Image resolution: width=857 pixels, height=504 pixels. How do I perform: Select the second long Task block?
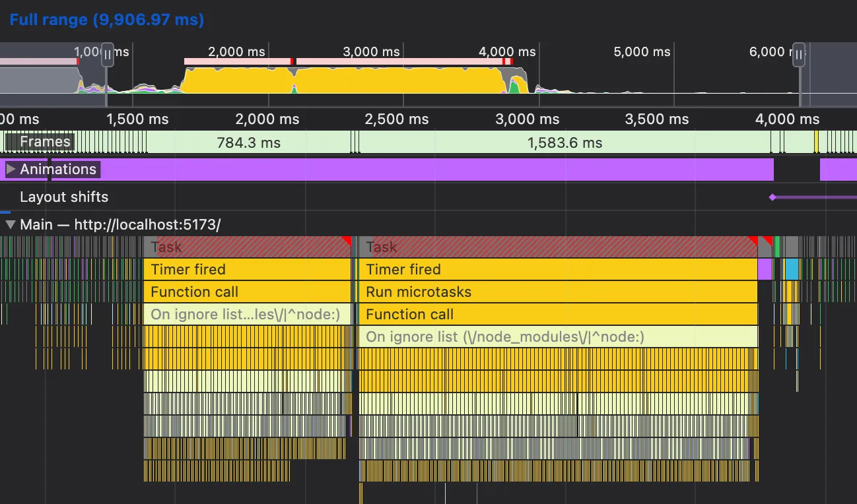558,247
